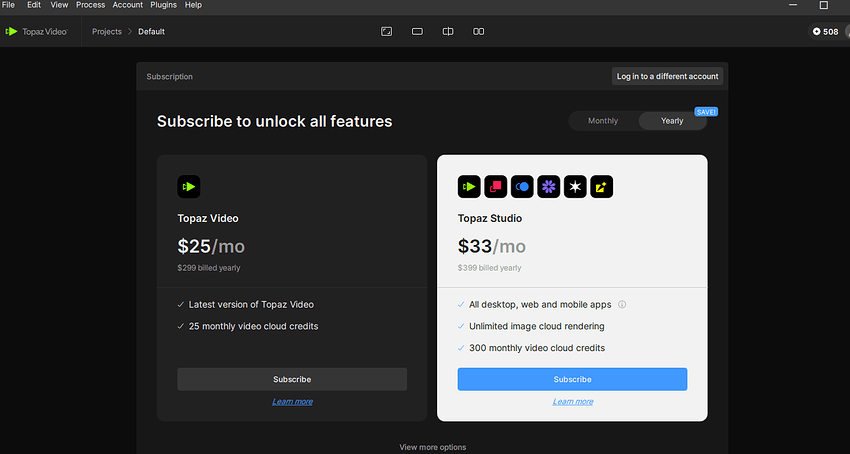Expand View more options
Screen dimensions: 850x454
click(433, 447)
